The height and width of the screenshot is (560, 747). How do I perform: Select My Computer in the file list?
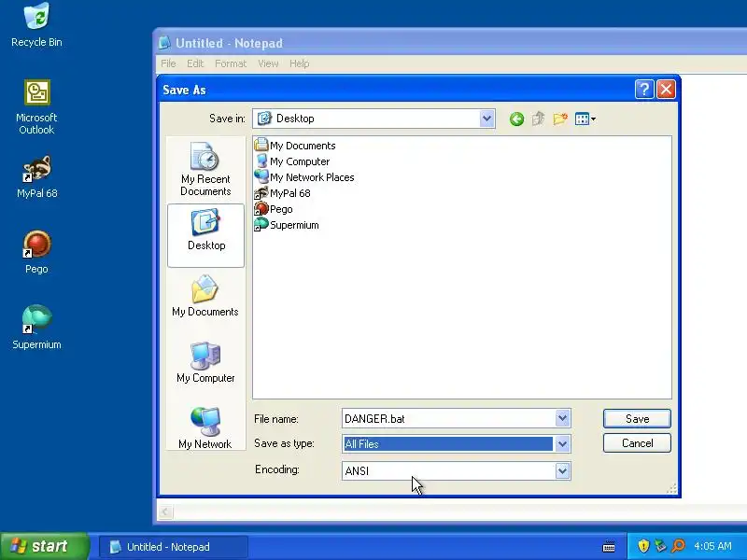(292, 161)
